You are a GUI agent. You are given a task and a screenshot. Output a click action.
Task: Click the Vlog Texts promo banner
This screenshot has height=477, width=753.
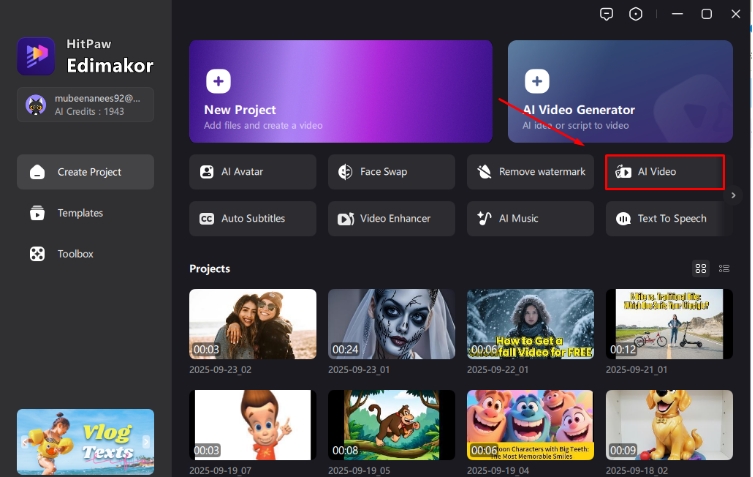click(x=85, y=442)
